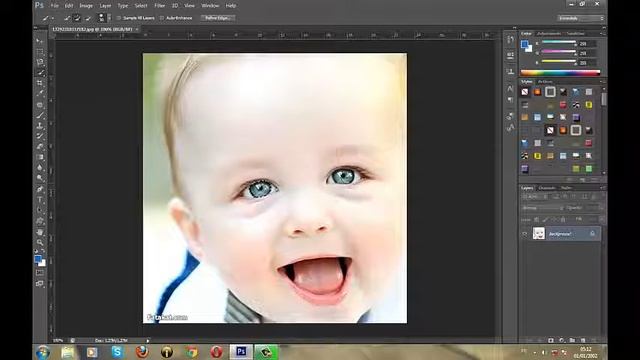Select the Quick Selection tool in toolbox

[40, 73]
